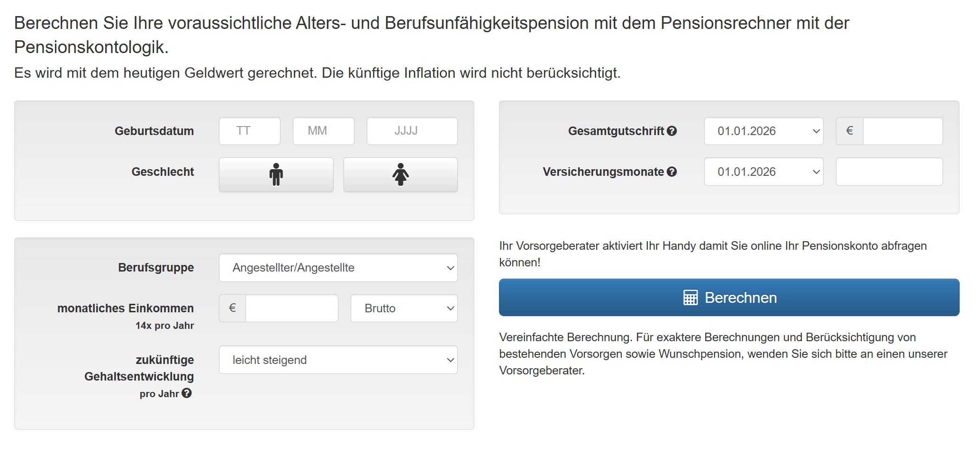Viewport: 980px width, 454px height.
Task: Open Gesamtgutschrift date dropdown
Action: [763, 131]
